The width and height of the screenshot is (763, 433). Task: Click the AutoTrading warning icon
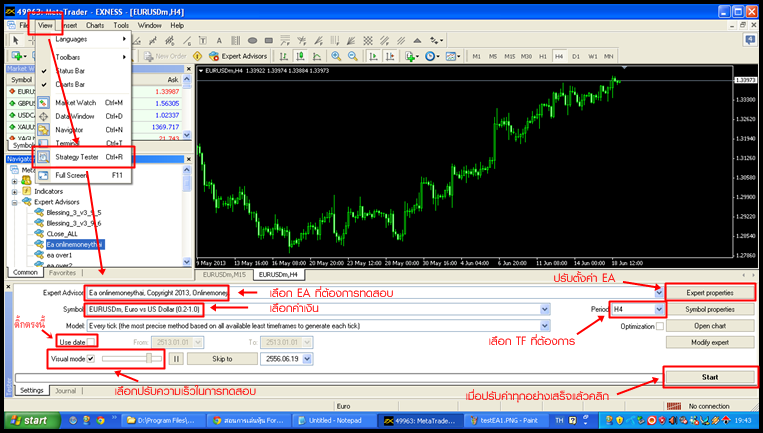click(x=198, y=56)
